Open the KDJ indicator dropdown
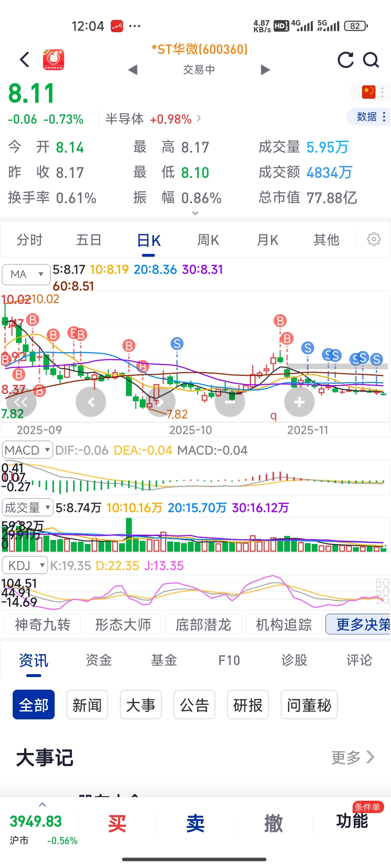Screen dimensions: 391x868 25,565
